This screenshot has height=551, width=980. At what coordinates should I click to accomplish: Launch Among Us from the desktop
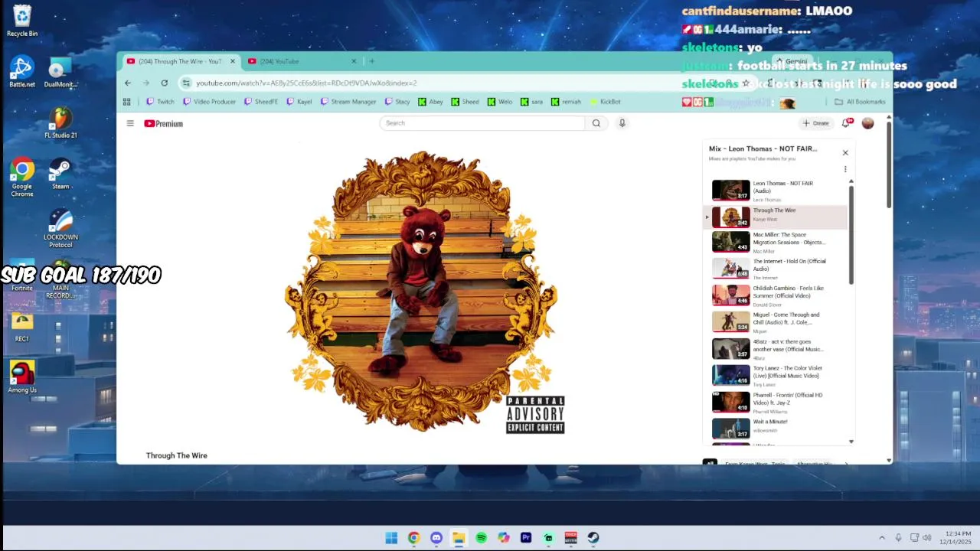pyautogui.click(x=22, y=377)
